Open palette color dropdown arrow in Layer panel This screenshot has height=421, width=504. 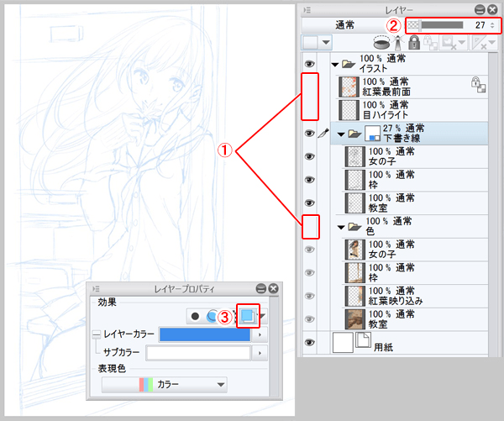(x=326, y=43)
